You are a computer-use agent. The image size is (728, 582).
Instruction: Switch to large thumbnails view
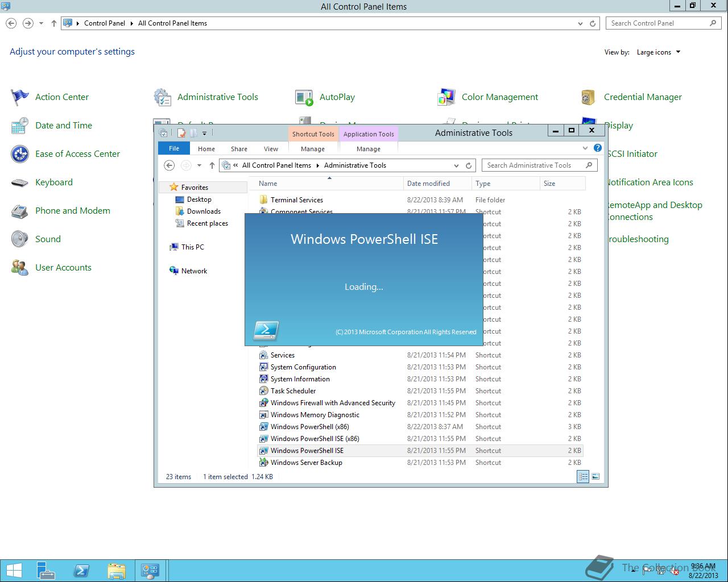595,476
